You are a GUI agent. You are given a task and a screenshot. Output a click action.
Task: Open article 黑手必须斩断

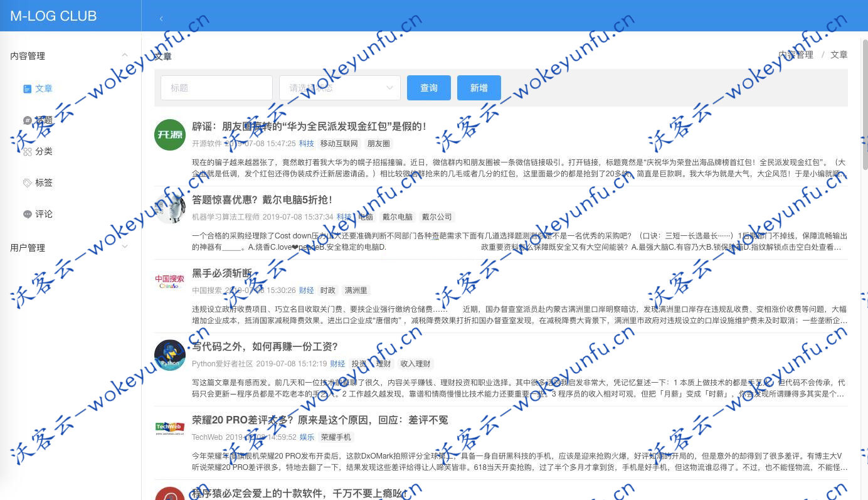(x=222, y=274)
